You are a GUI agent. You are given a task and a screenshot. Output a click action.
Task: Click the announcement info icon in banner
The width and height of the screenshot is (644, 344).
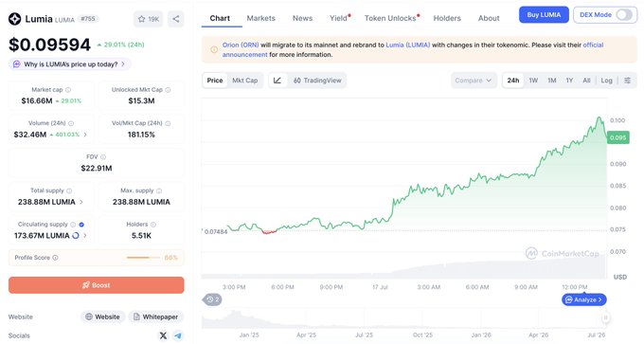click(x=214, y=49)
